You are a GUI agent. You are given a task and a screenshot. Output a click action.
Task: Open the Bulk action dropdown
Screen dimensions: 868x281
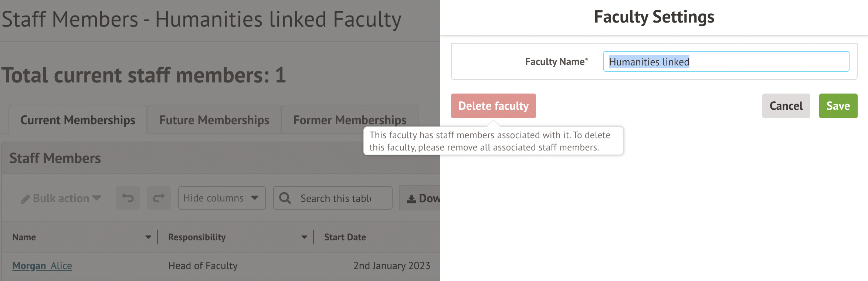click(61, 198)
